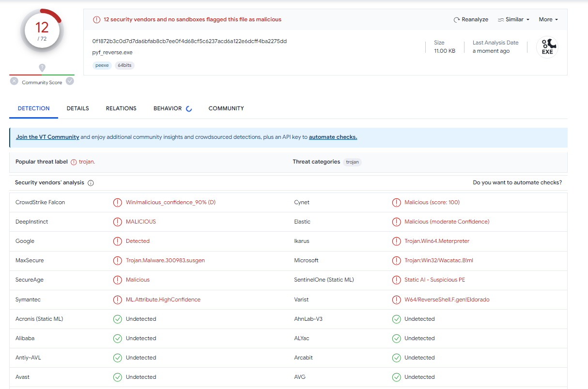Click the community score question marker icon

42,68
